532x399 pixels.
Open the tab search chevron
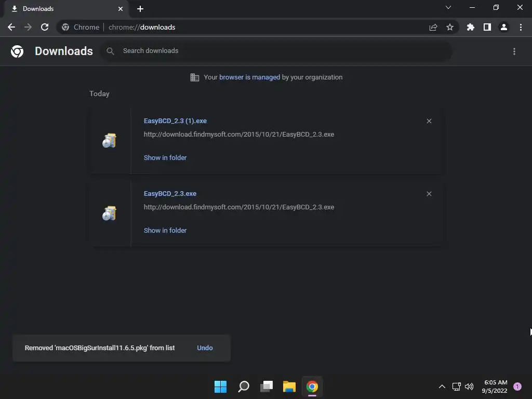pyautogui.click(x=448, y=7)
